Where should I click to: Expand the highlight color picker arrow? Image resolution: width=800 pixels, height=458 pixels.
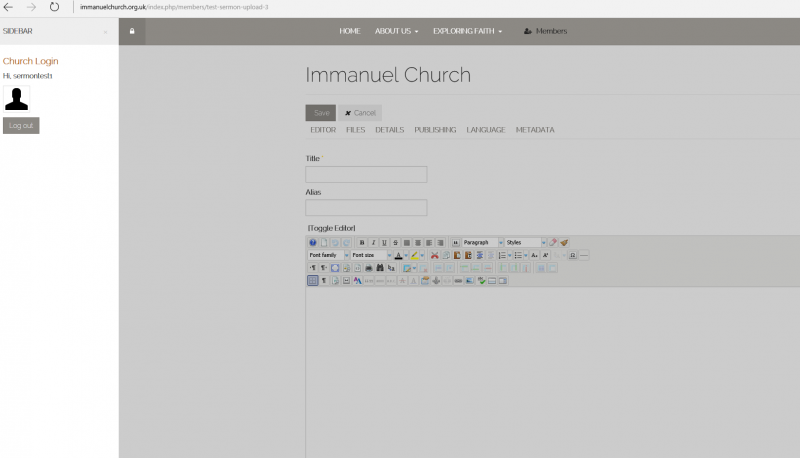tap(422, 255)
